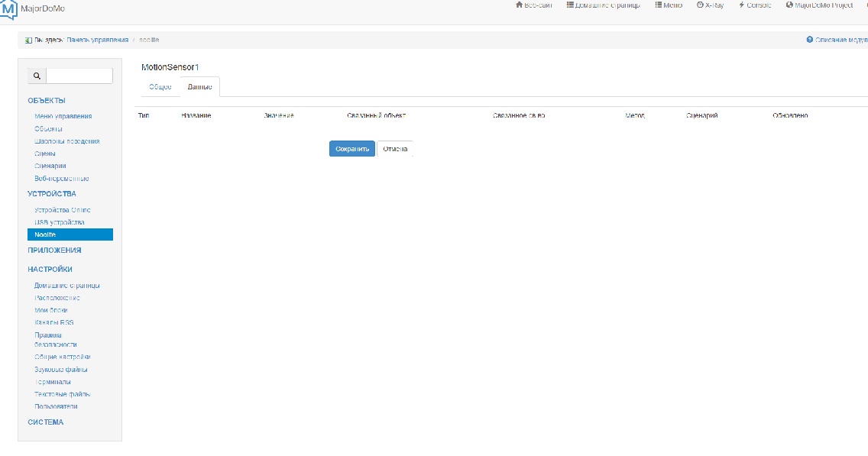This screenshot has height=456, width=868.
Task: Open X-Ray tool in top navigation
Action: click(x=711, y=5)
